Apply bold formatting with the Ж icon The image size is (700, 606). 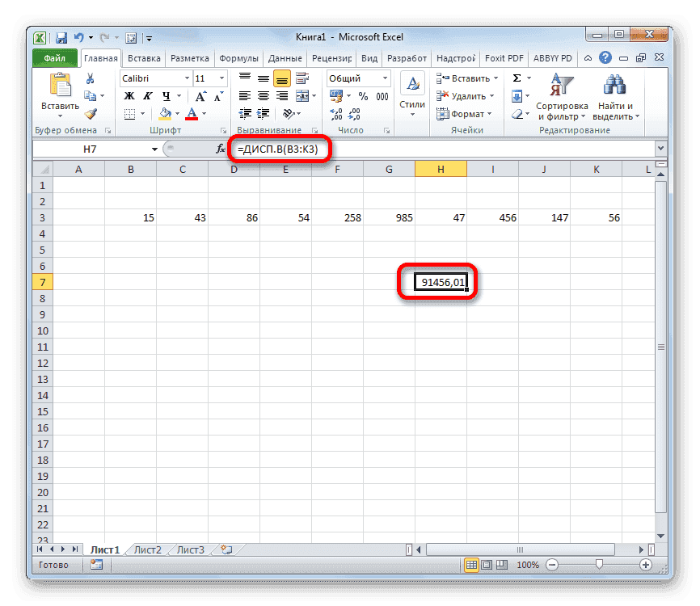click(128, 95)
